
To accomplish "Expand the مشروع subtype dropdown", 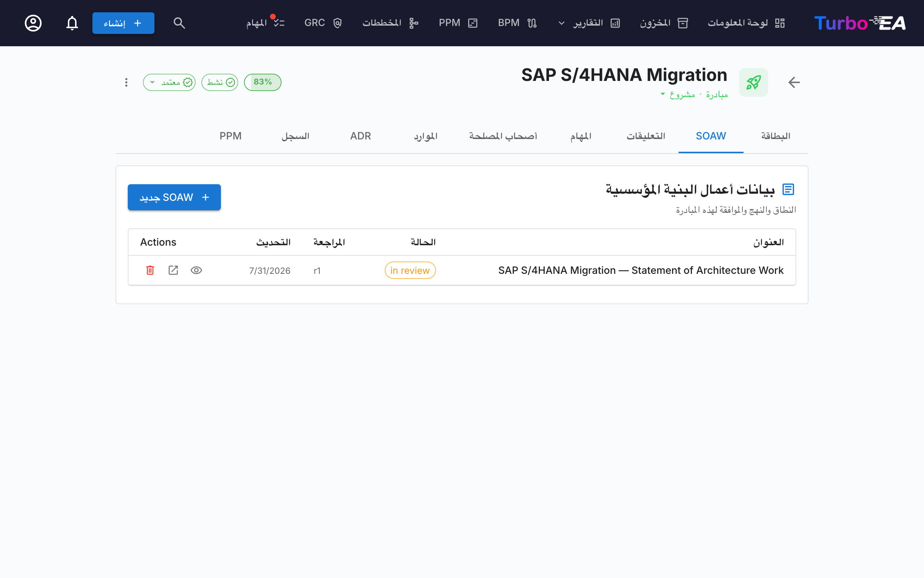I will pyautogui.click(x=678, y=94).
